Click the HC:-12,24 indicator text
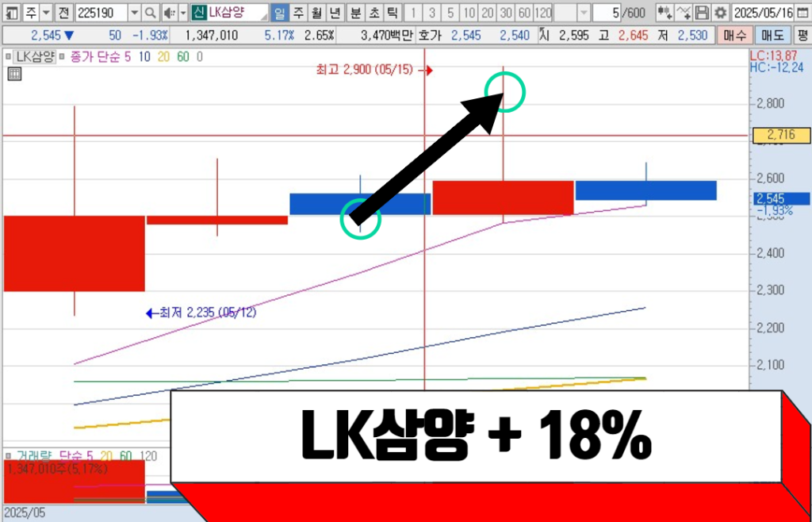812x522 pixels. coord(779,67)
